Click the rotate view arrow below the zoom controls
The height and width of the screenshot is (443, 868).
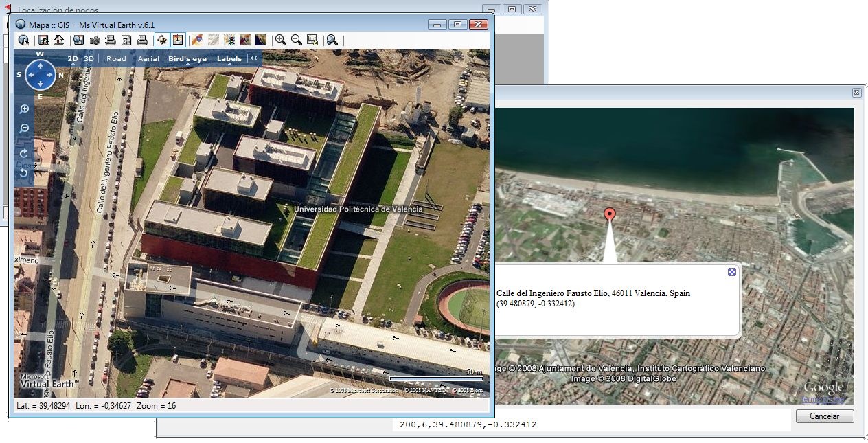pyautogui.click(x=24, y=152)
